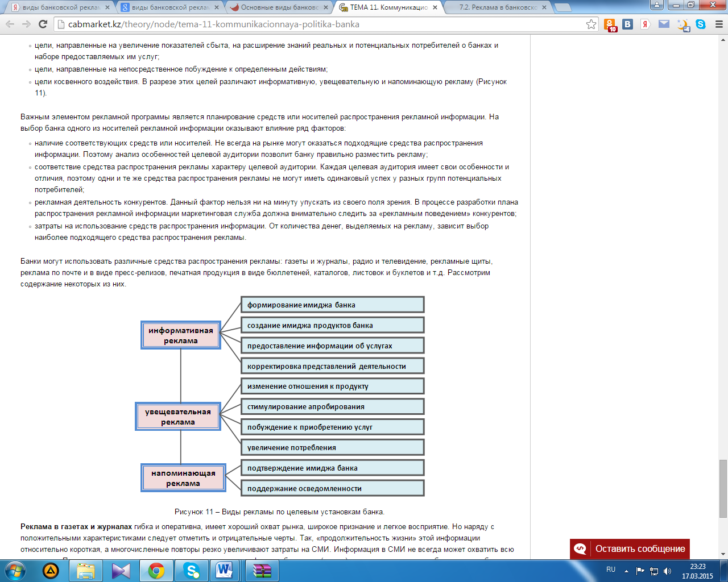Bookmark this page with the star icon
This screenshot has height=582, width=728.
(x=591, y=24)
